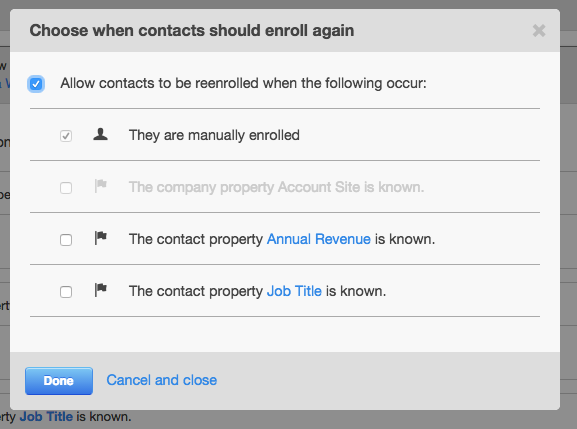Screen dimensions: 577x429
Task: Click the disabled Account Site checkbox
Action: 66,188
